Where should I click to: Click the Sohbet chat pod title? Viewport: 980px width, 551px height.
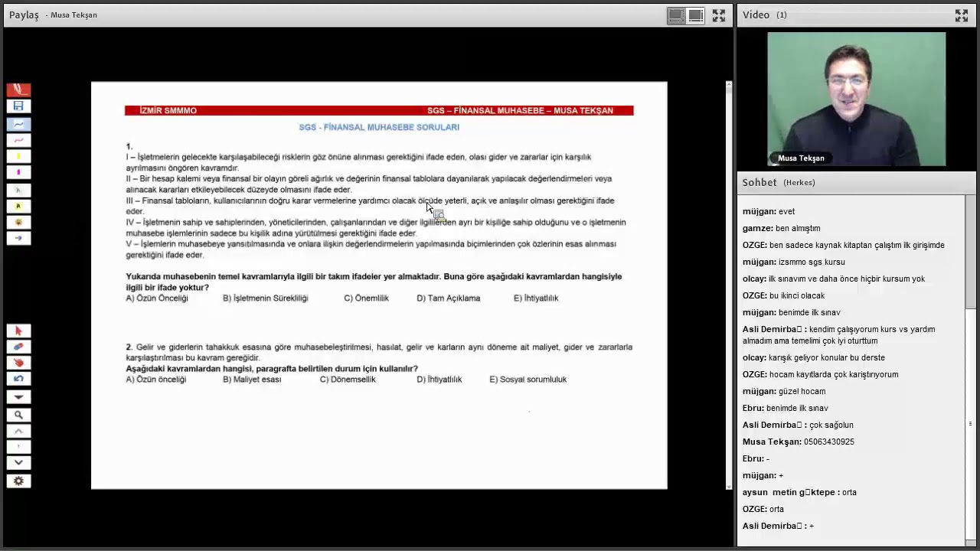coord(759,182)
